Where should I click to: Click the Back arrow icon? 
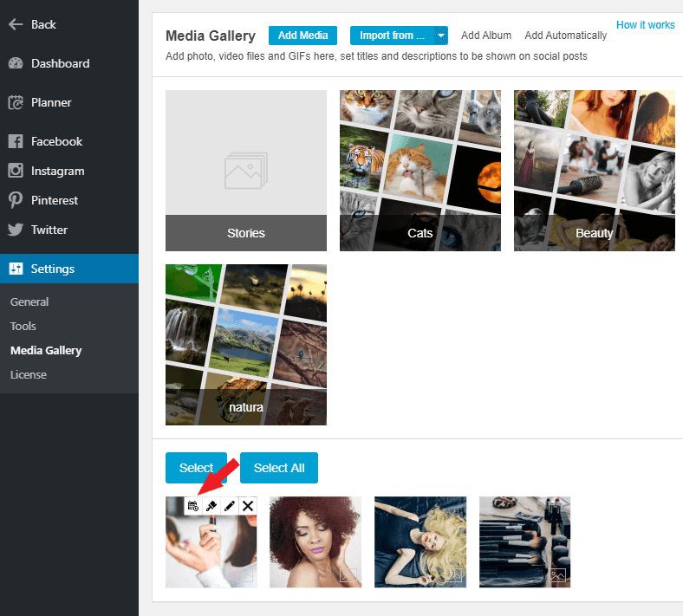(x=16, y=24)
